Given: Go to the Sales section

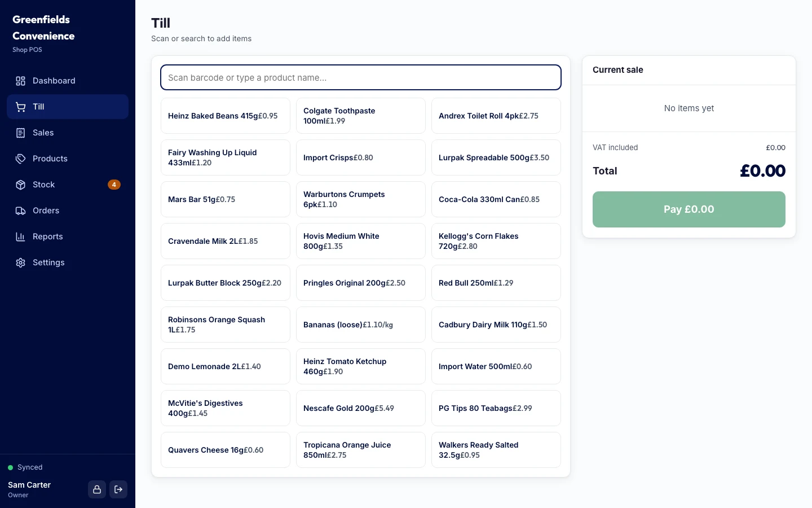Looking at the screenshot, I should pyautogui.click(x=68, y=133).
